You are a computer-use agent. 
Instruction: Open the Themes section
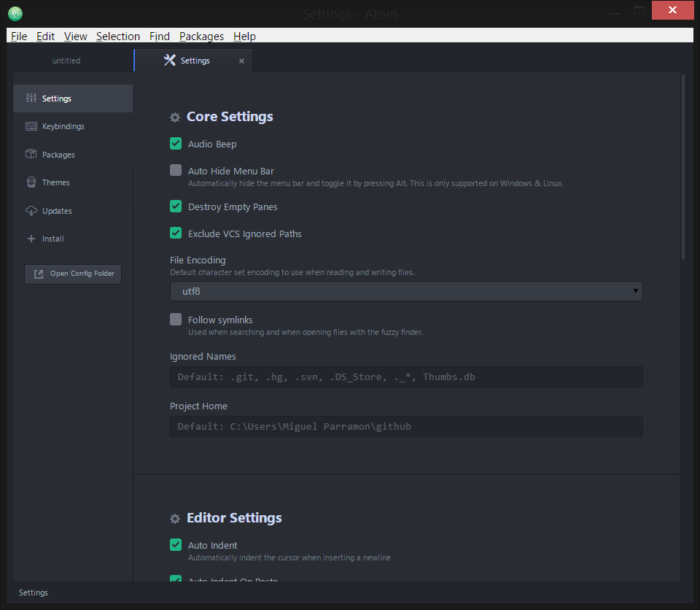pyautogui.click(x=73, y=182)
